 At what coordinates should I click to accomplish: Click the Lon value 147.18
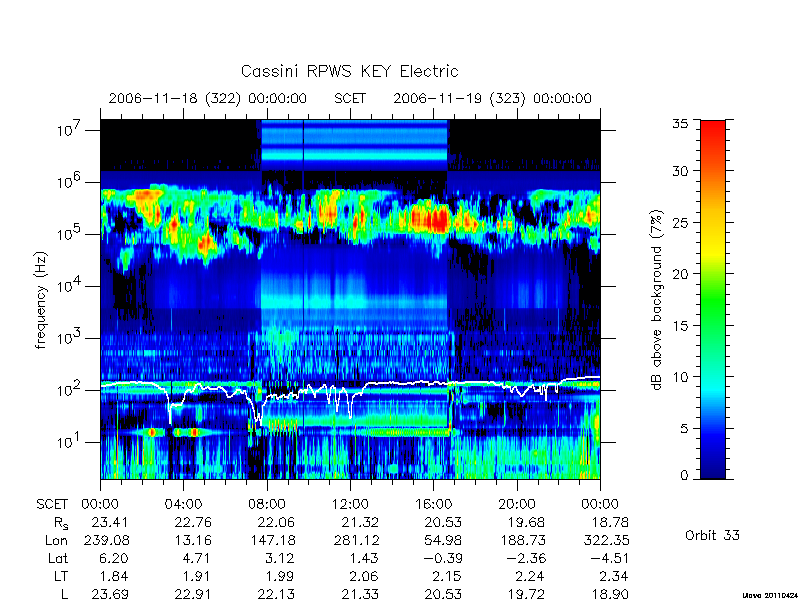click(x=272, y=540)
